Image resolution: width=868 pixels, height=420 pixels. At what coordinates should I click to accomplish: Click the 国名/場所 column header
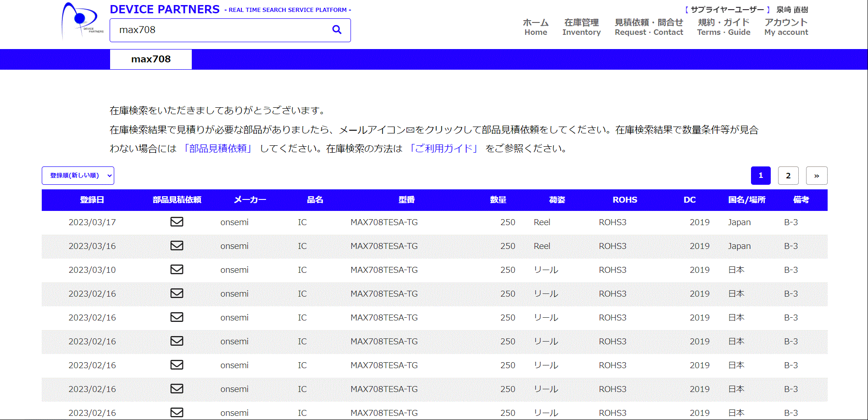746,200
